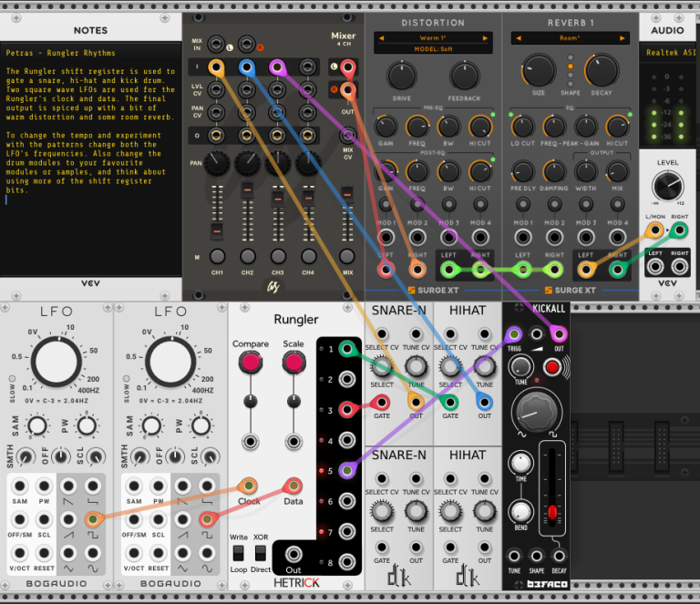
Task: Toggle the Rungler XOR Direct switch
Action: pyautogui.click(x=261, y=553)
